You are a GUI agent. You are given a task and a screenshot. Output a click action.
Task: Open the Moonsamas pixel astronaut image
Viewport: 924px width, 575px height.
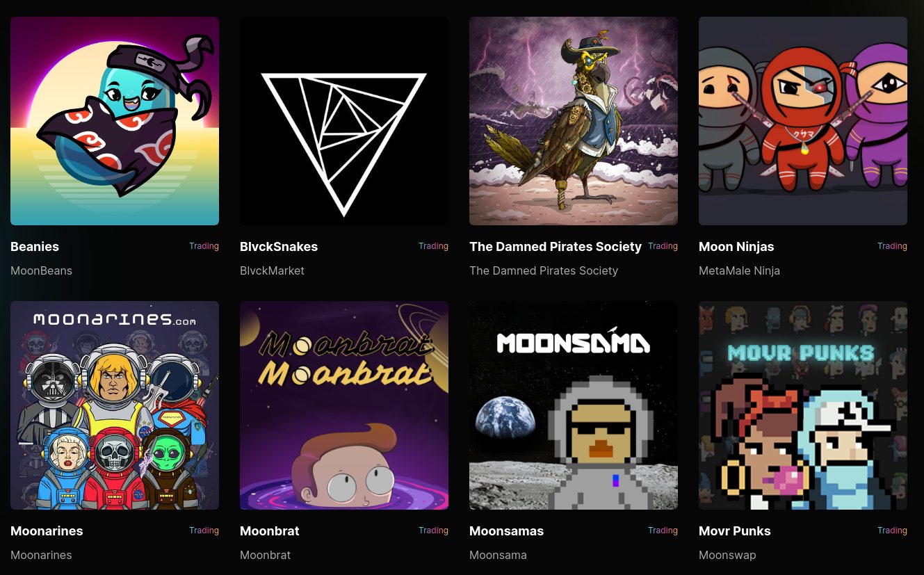[x=574, y=405]
